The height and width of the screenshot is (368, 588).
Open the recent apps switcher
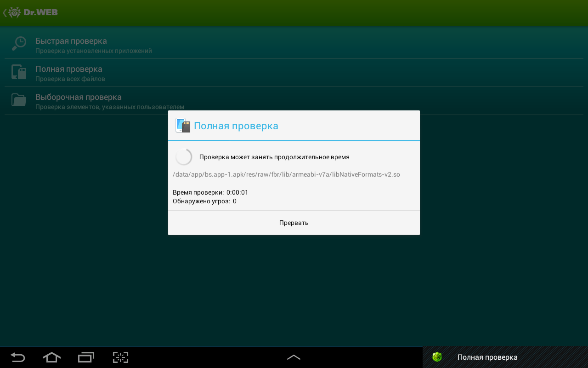[86, 357]
